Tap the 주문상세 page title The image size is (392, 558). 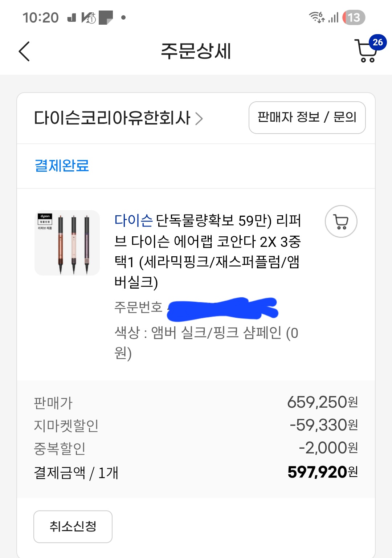[196, 51]
